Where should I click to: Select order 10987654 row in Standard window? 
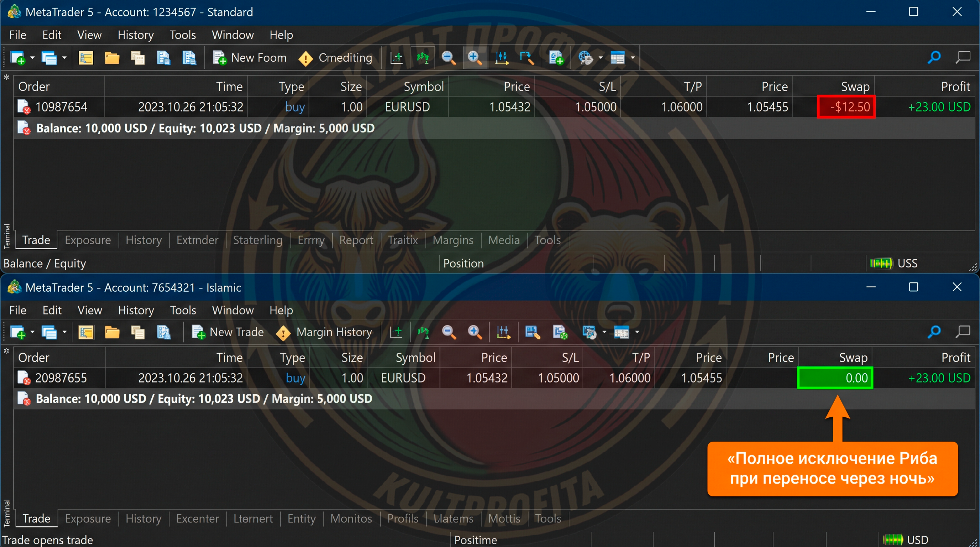(494, 107)
